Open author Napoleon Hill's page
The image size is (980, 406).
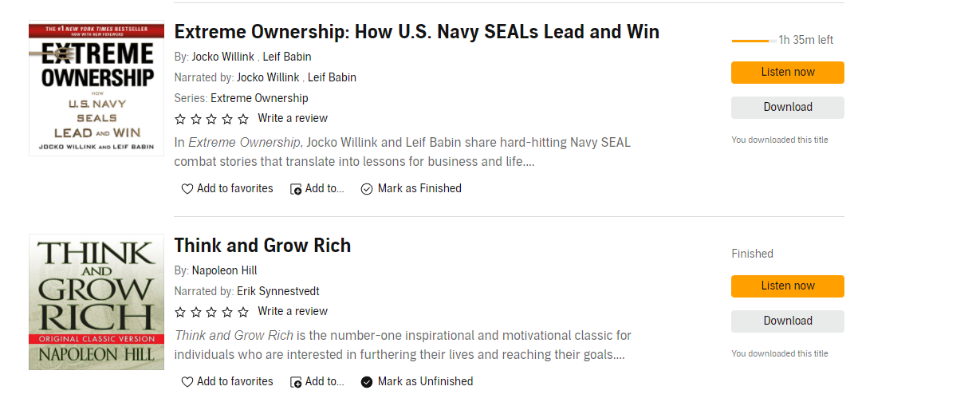tap(224, 270)
